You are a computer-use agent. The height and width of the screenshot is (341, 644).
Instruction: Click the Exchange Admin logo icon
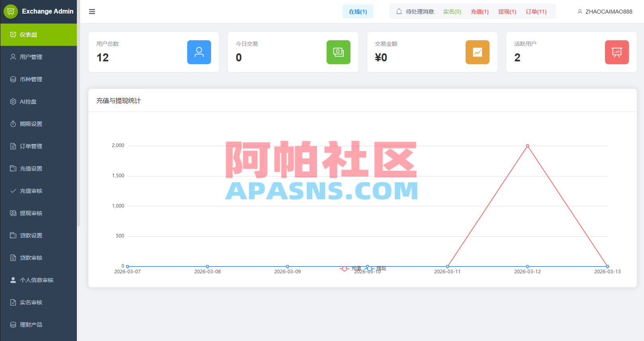point(11,12)
